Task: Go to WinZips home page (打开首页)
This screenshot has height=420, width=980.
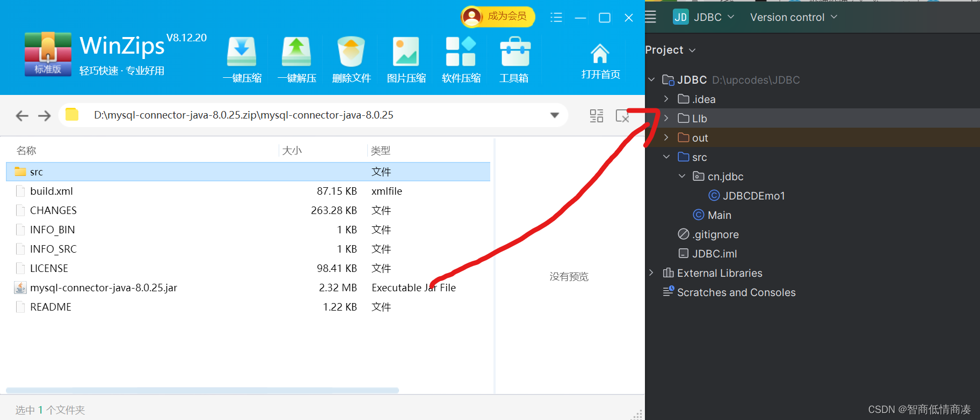Action: coord(600,62)
